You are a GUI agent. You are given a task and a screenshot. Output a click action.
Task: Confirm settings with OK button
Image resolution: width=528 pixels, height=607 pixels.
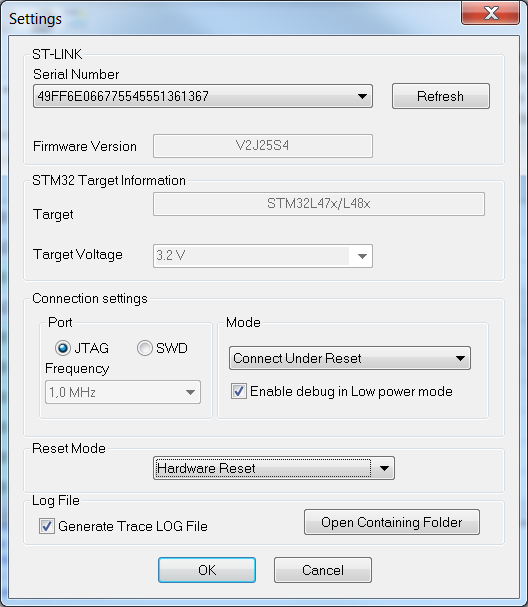coord(207,570)
